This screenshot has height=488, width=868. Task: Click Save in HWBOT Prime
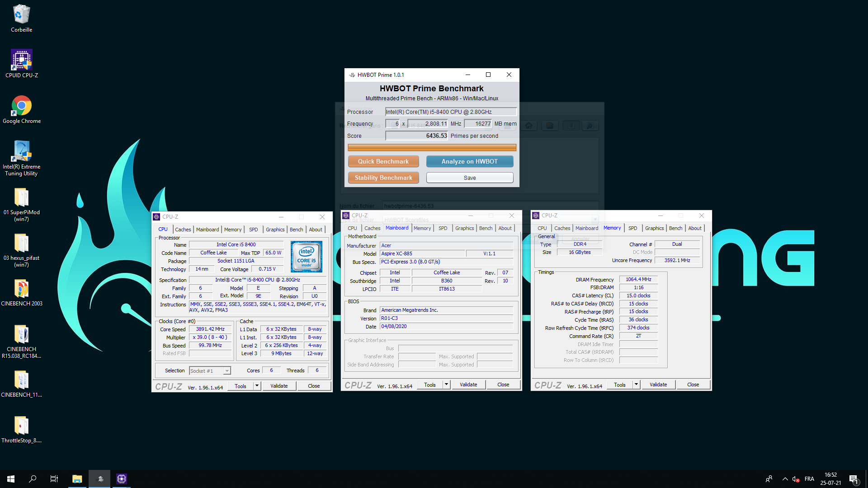click(470, 178)
